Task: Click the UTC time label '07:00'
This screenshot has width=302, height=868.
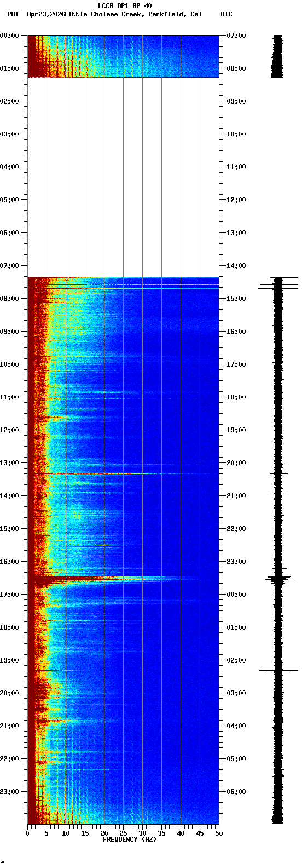Action: [236, 36]
